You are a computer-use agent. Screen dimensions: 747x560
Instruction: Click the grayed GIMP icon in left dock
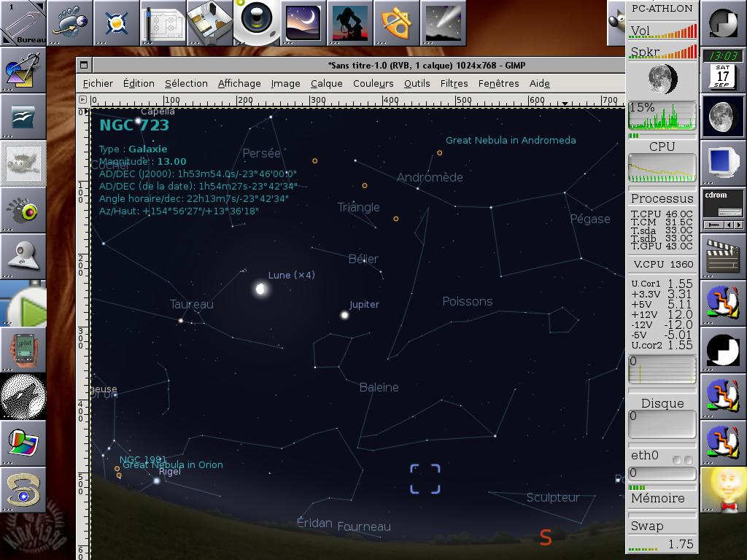pyautogui.click(x=23, y=163)
